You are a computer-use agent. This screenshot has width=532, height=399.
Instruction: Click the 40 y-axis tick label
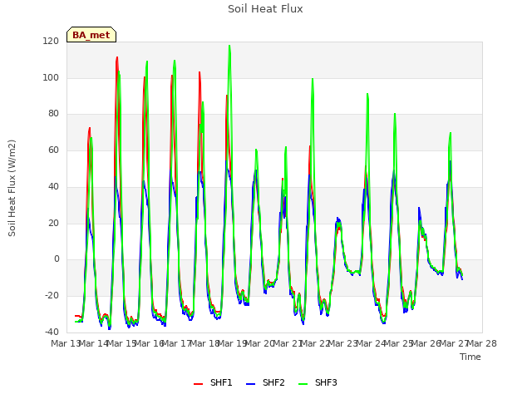pos(53,186)
